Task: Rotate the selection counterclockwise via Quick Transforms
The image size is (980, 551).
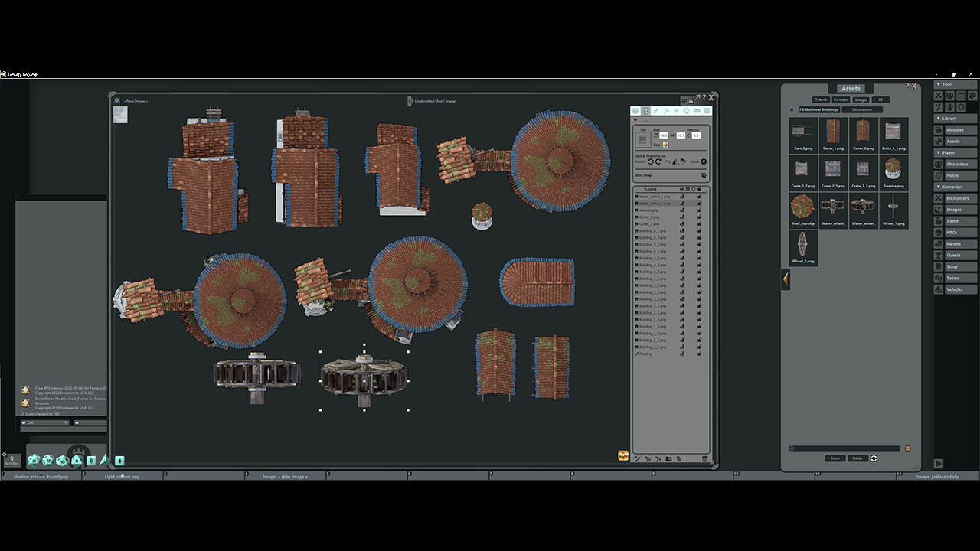Action: pyautogui.click(x=651, y=161)
